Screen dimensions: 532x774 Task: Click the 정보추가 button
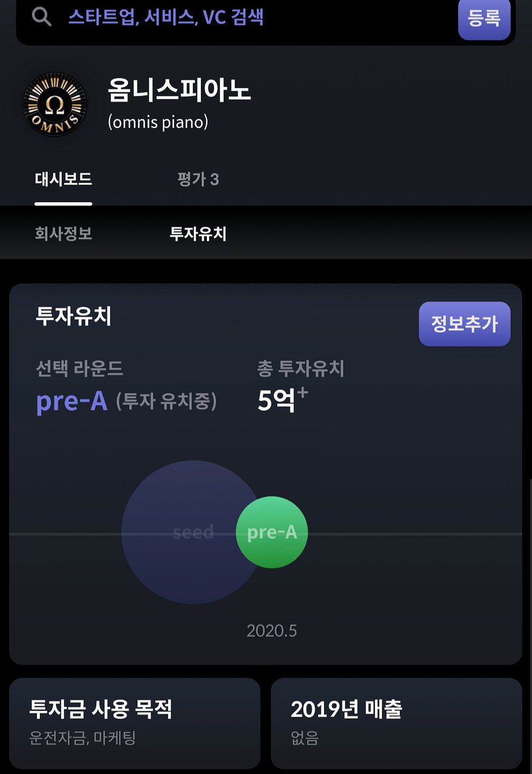pyautogui.click(x=464, y=324)
